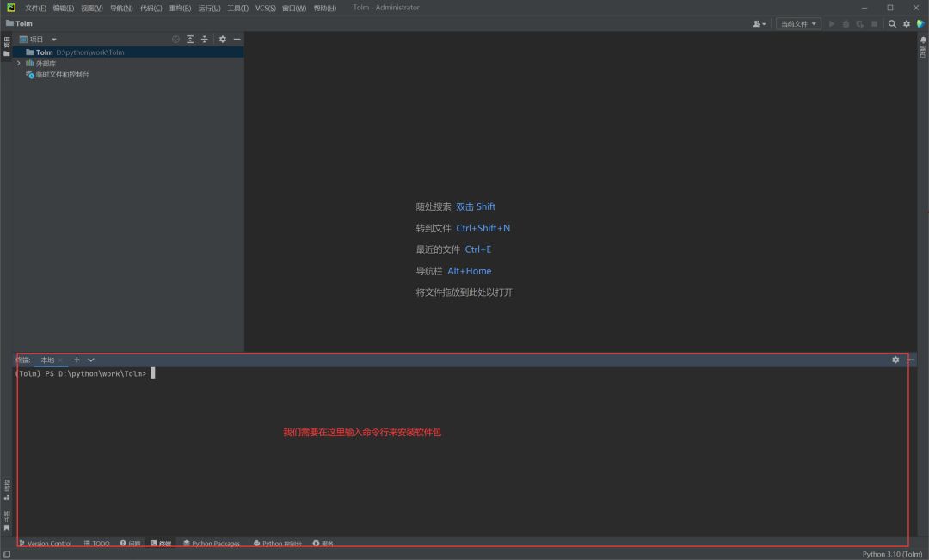Click the expand all icon in project panel
929x560 pixels.
click(x=190, y=40)
